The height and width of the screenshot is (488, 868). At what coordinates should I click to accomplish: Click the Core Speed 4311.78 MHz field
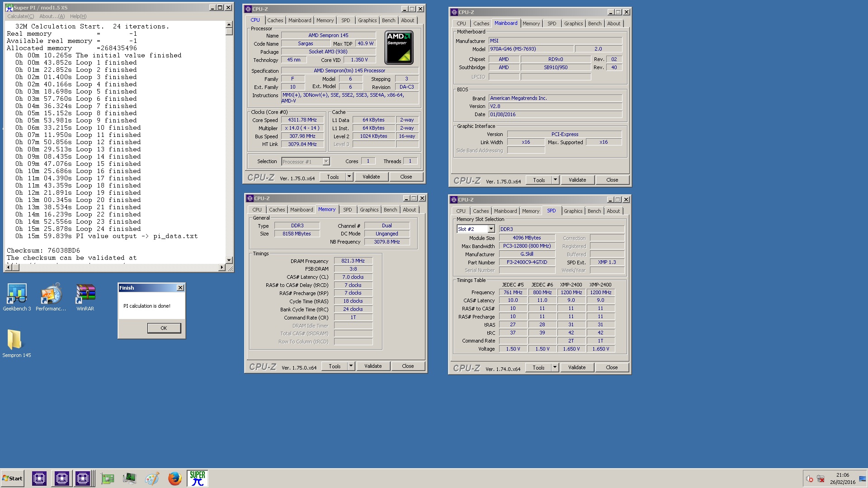coord(302,120)
